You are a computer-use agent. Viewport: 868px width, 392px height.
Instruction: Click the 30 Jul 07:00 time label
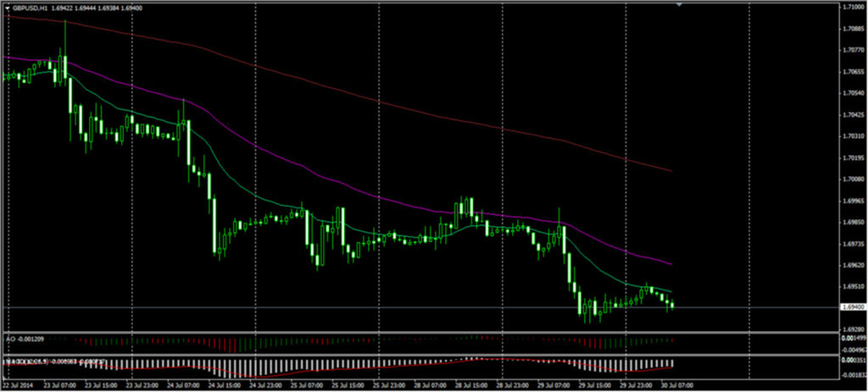(x=676, y=385)
